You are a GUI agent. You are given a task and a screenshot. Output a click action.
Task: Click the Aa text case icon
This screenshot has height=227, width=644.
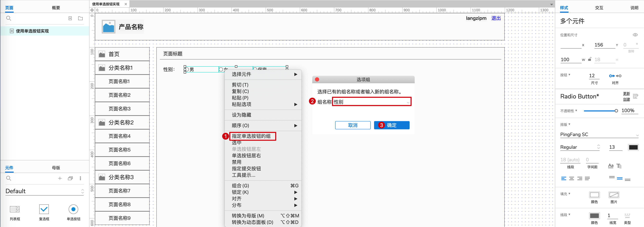pyautogui.click(x=611, y=166)
